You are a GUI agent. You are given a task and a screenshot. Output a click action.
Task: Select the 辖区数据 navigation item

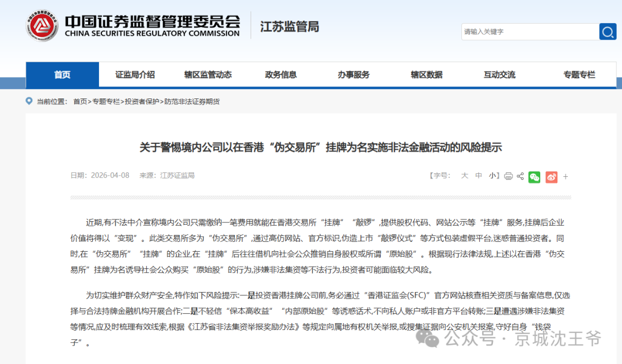[x=426, y=75]
